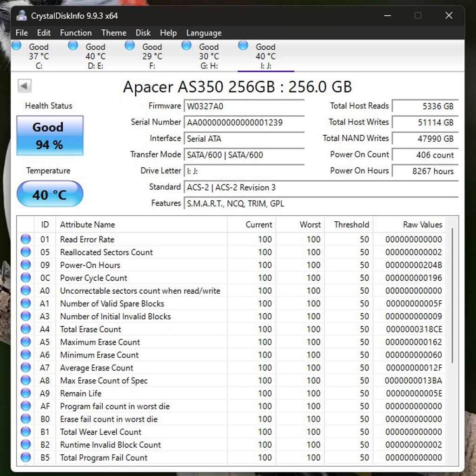
Task: Click the 40 °C temperature button
Action: point(50,194)
